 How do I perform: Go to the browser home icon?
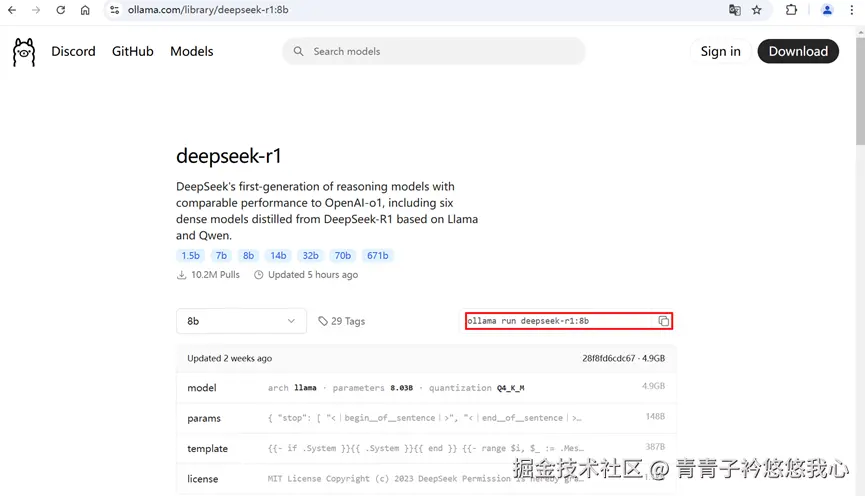[x=85, y=10]
